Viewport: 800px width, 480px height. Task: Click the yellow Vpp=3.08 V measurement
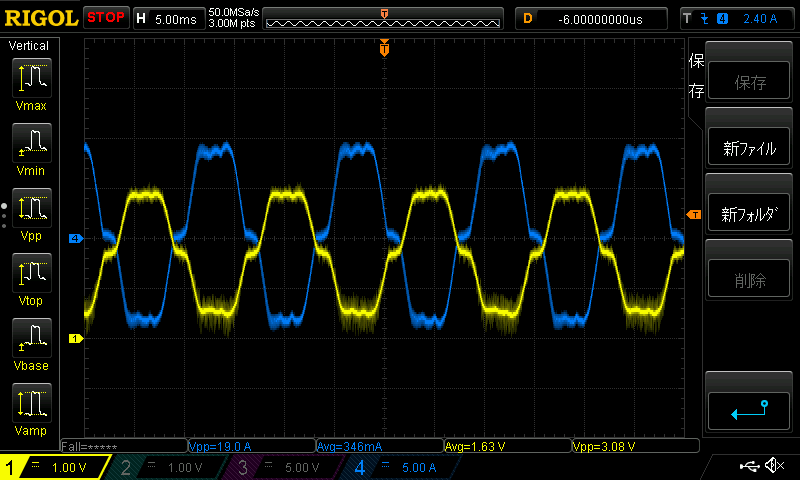pos(636,446)
